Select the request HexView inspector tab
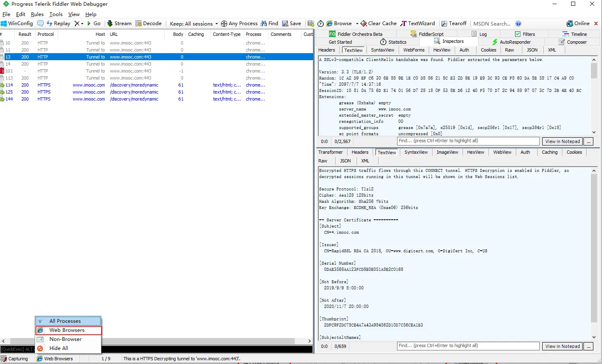 coord(442,50)
